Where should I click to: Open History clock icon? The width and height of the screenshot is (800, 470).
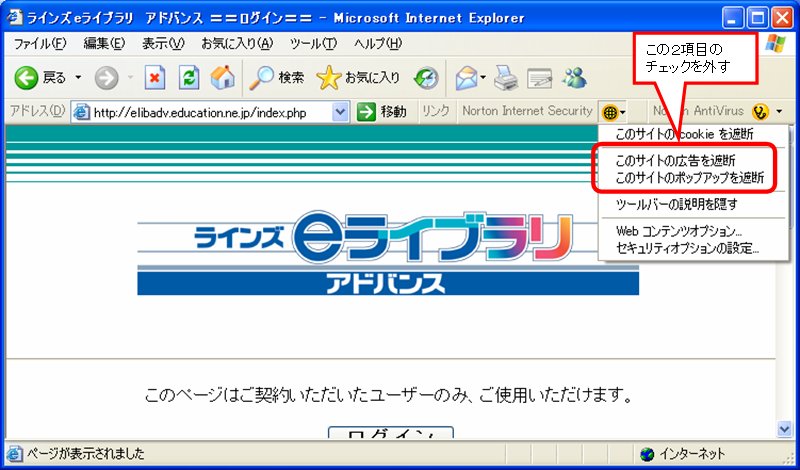pos(426,78)
